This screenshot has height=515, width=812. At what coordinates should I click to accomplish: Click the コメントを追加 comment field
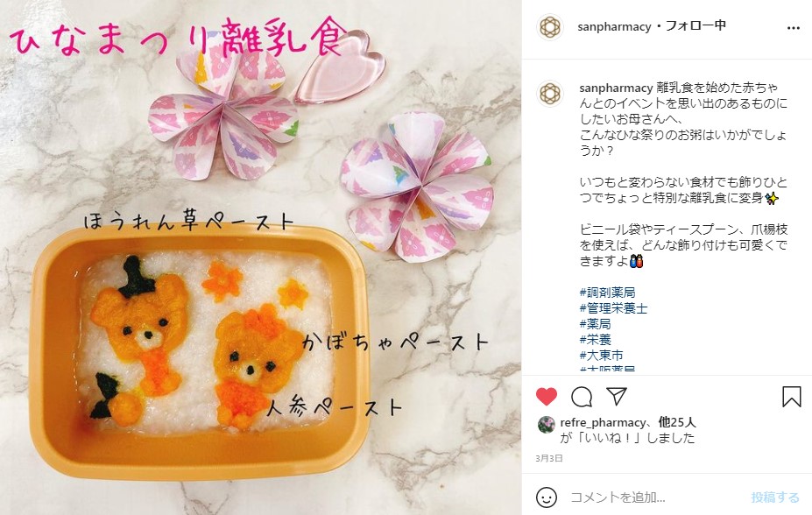click(655, 497)
